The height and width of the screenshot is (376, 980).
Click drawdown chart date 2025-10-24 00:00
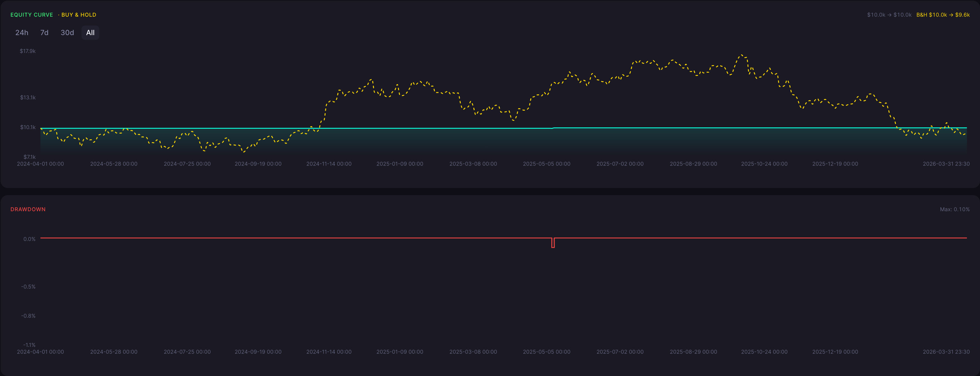(764, 352)
